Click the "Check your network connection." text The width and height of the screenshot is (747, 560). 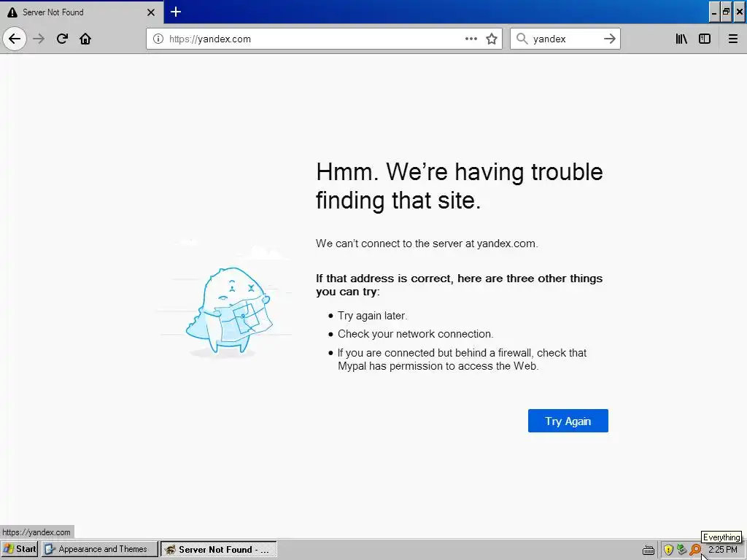pyautogui.click(x=415, y=334)
